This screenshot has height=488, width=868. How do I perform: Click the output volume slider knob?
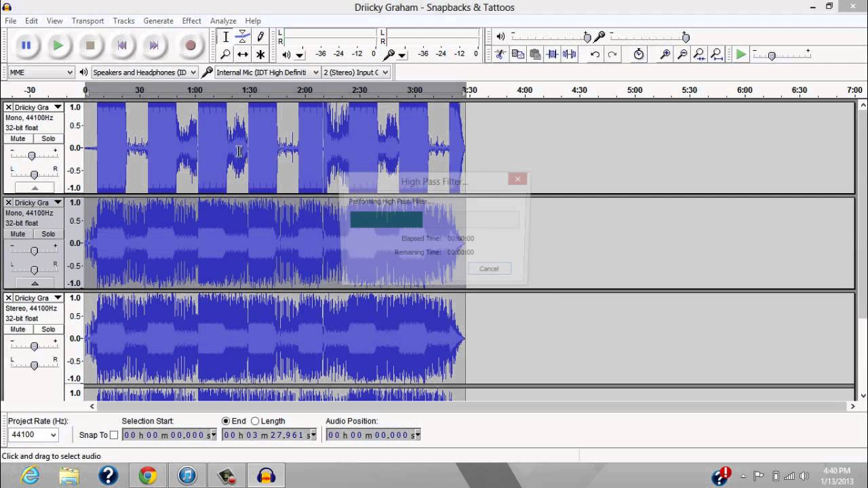click(587, 37)
